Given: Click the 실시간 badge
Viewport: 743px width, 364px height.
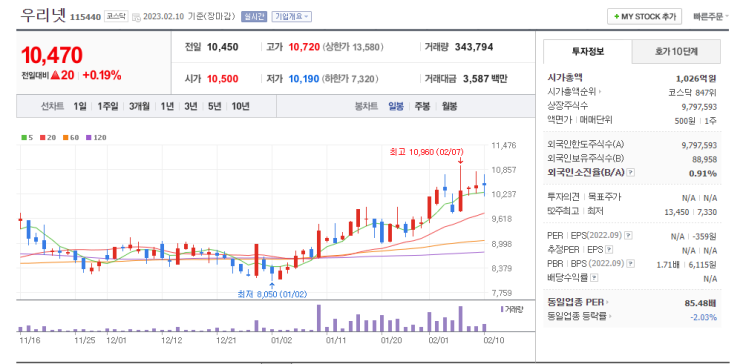Looking at the screenshot, I should tap(254, 17).
